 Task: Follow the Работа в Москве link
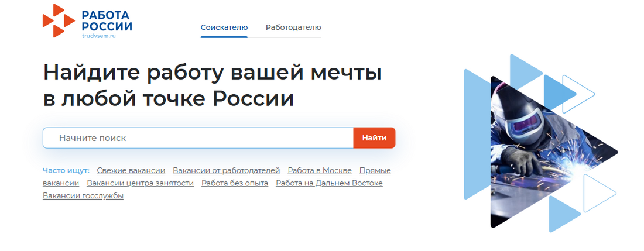[x=320, y=170]
